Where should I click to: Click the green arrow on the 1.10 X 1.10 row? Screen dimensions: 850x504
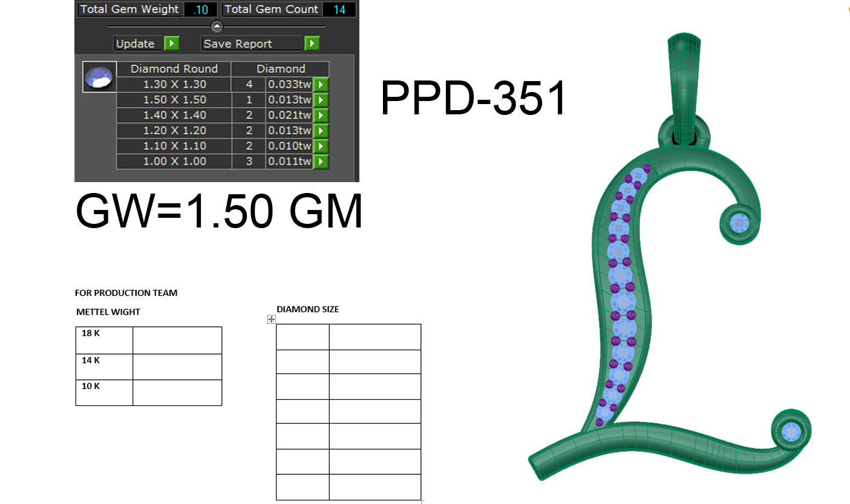tap(322, 145)
